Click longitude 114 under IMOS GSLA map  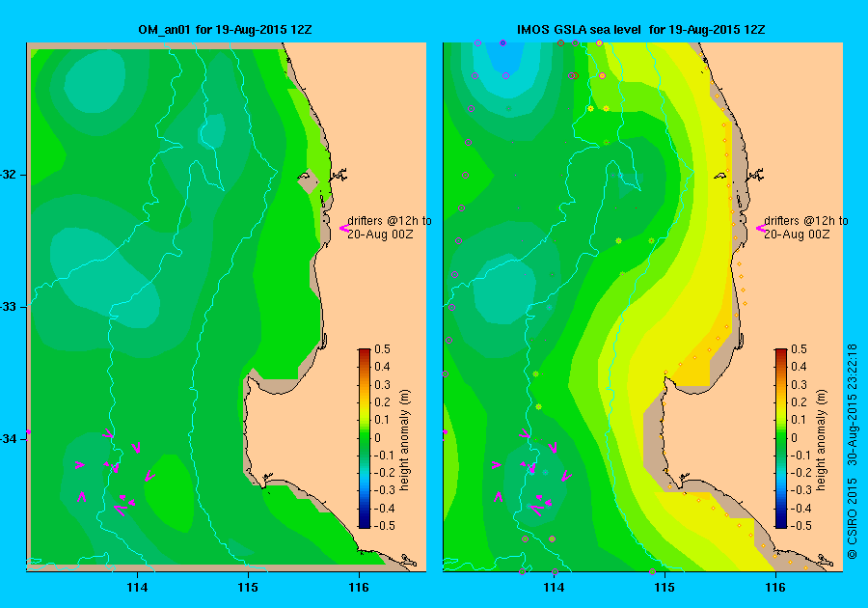coord(555,588)
